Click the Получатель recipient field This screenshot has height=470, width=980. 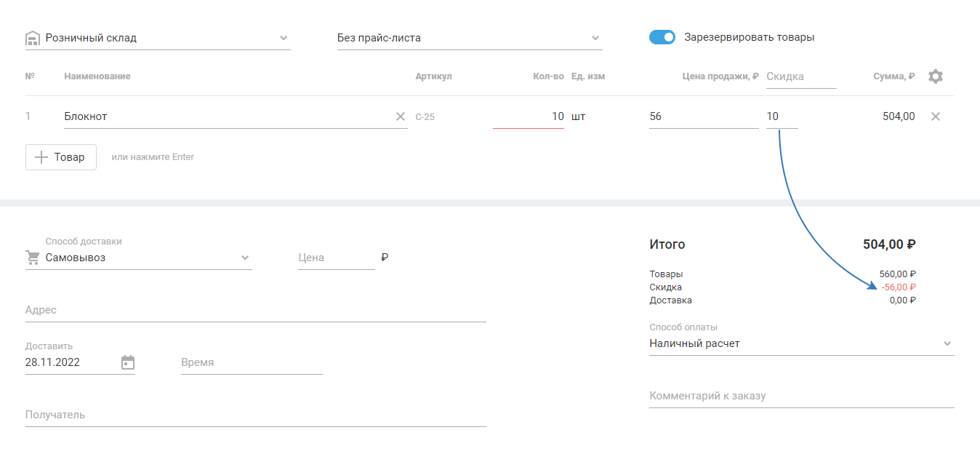(255, 415)
